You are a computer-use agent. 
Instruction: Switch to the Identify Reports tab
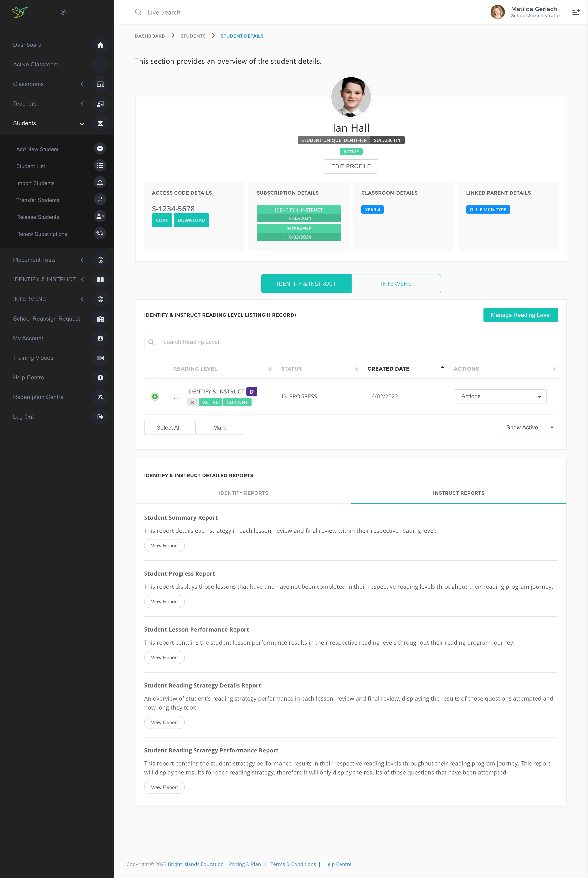click(243, 493)
